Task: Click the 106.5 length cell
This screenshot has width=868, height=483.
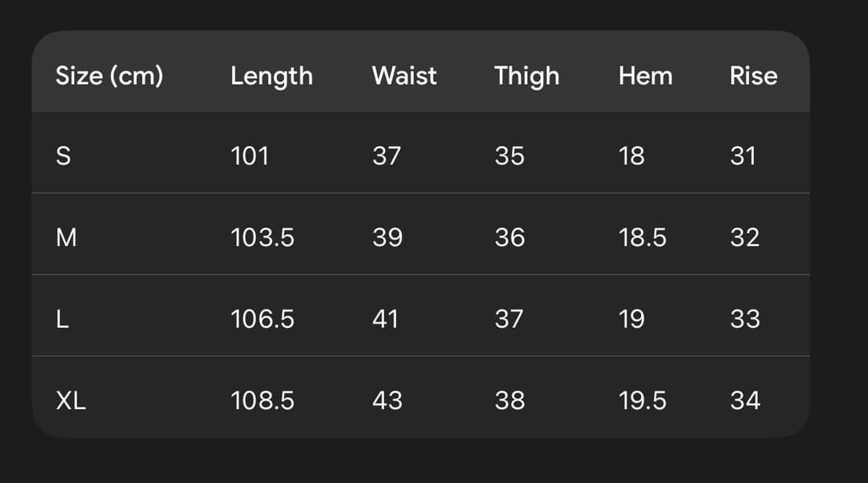Action: (262, 319)
